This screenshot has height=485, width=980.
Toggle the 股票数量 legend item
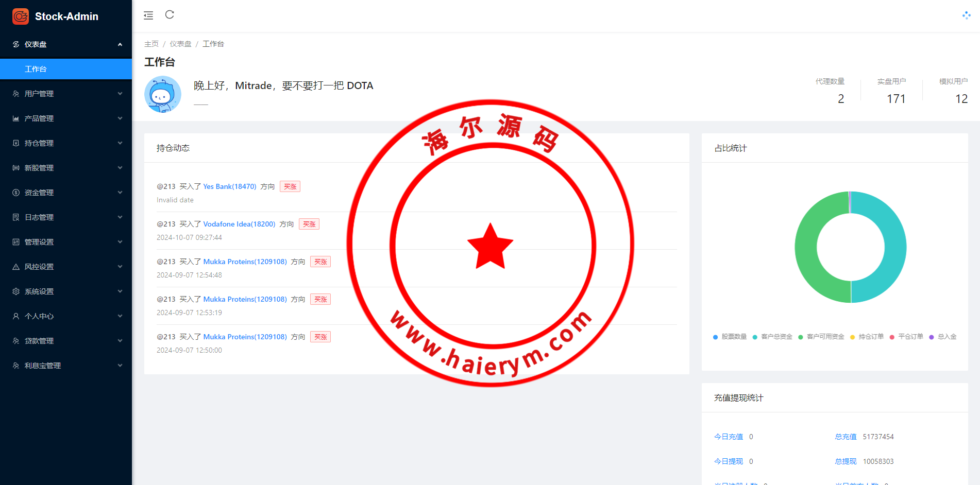[x=730, y=337]
